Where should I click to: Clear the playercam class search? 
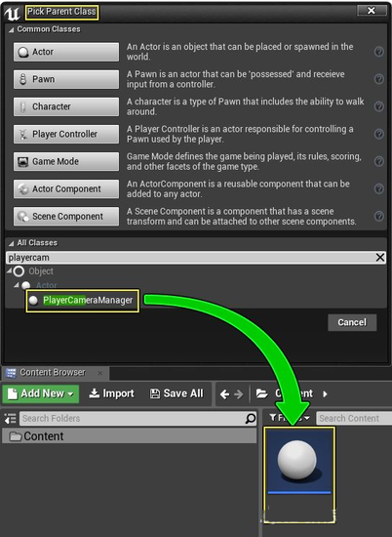point(380,258)
